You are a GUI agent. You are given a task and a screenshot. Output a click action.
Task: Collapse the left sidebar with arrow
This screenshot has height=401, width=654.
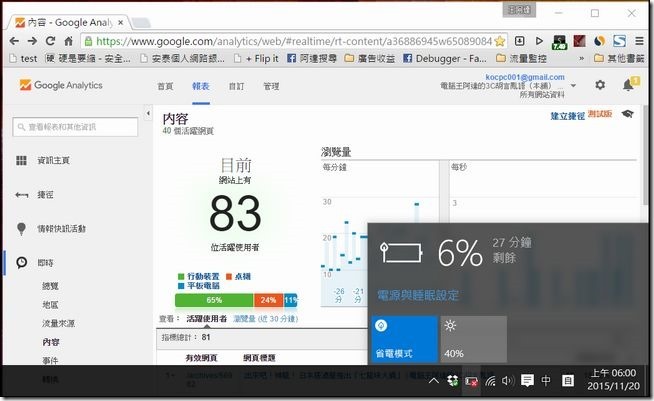click(x=148, y=113)
